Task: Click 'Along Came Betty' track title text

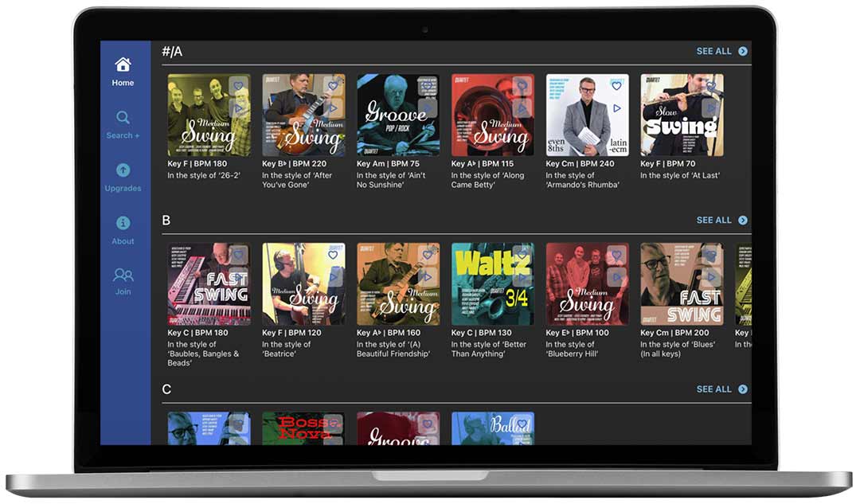Action: (x=487, y=180)
